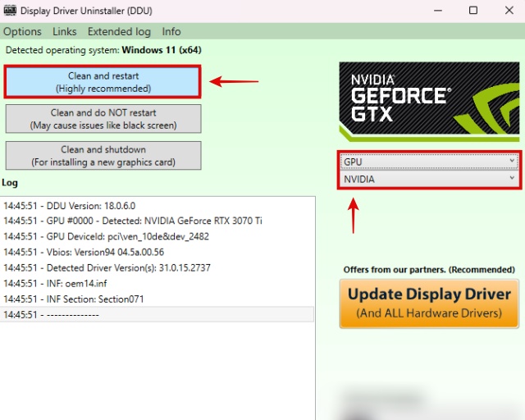Click Clean and shutdown button
Viewport: 525px width, 420px height.
click(103, 156)
